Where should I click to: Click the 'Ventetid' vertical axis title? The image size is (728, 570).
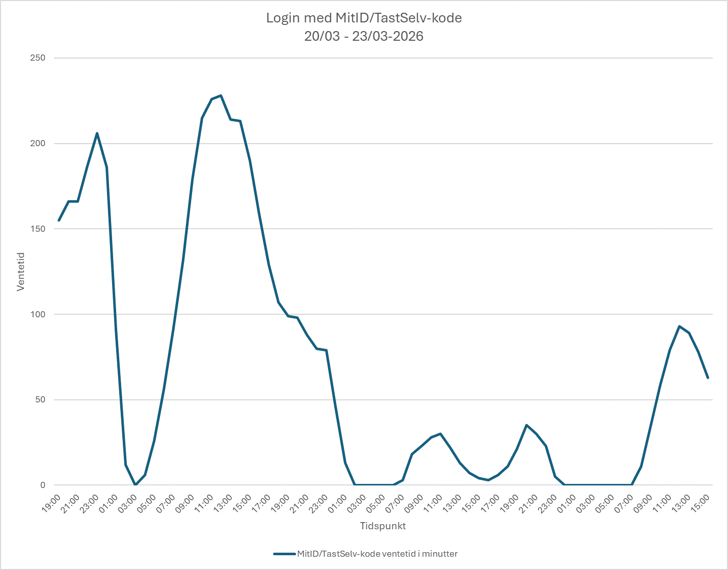20,272
